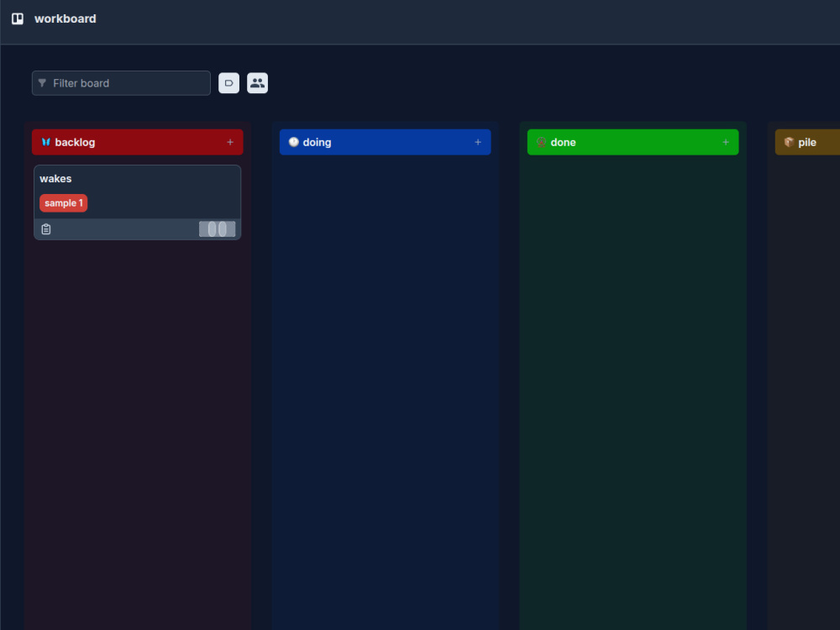Open the wakes card
840x630 pixels.
(x=137, y=202)
